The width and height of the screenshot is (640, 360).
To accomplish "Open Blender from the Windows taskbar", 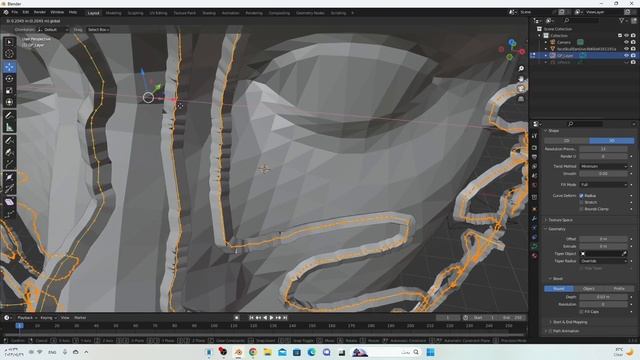I will coord(238,352).
